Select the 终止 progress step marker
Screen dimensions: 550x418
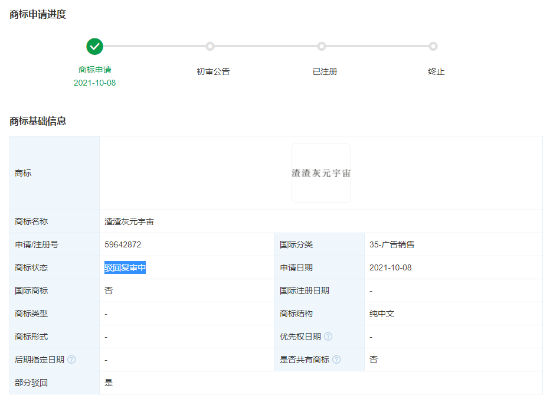click(433, 46)
